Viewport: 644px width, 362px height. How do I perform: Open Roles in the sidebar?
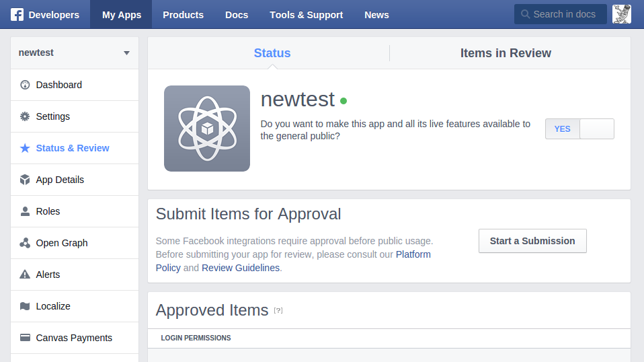(x=75, y=211)
